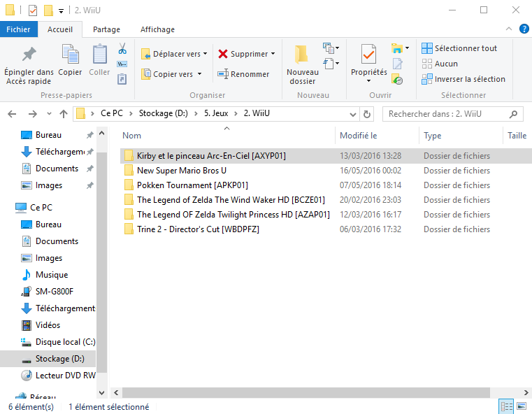Go forward with the right arrow
The height and width of the screenshot is (414, 532).
pyautogui.click(x=33, y=114)
